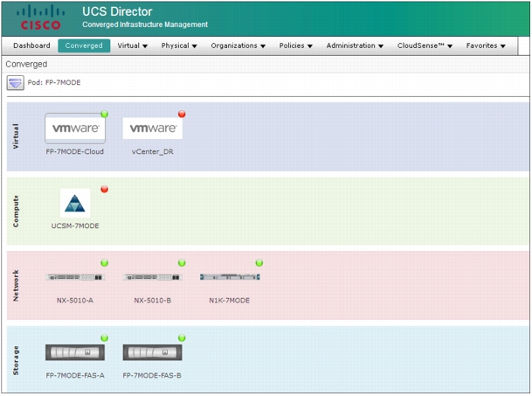Screen dimensions: 532x396
Task: Go to the Dashboard tab
Action: point(32,45)
